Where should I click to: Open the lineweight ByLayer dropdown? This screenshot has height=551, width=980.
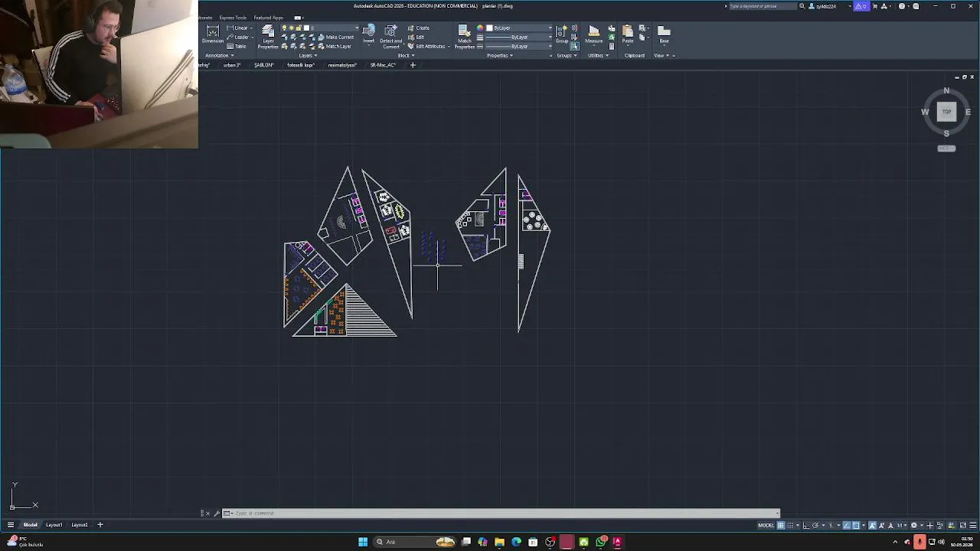519,37
